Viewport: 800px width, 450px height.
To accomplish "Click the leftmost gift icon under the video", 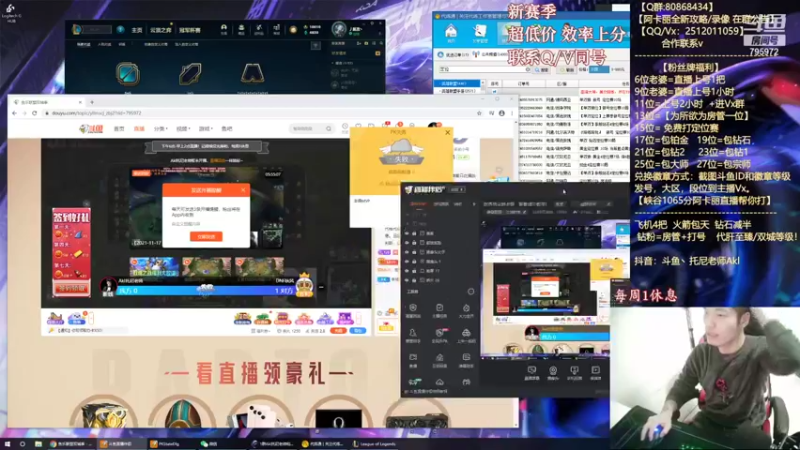I will point(55,318).
